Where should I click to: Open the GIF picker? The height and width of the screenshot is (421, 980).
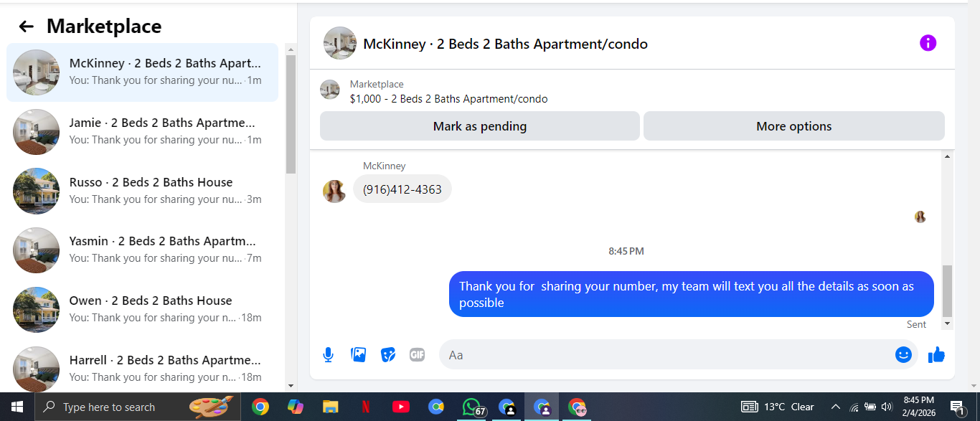(417, 354)
